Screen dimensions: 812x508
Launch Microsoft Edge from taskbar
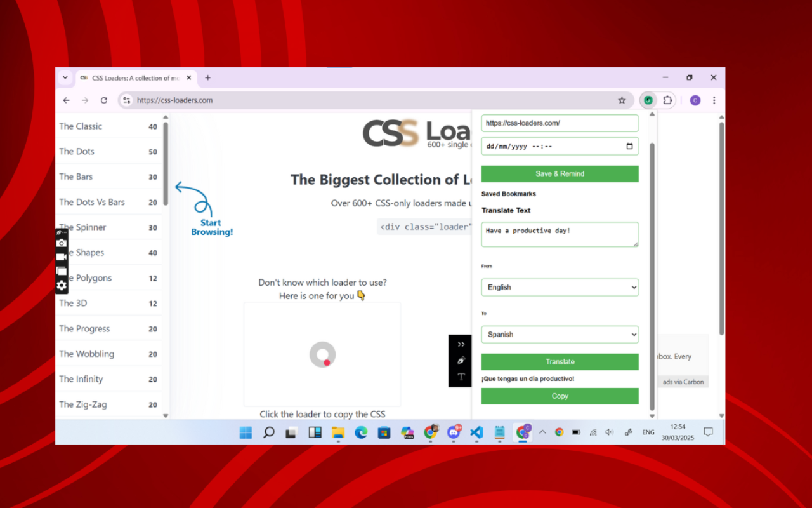(361, 432)
